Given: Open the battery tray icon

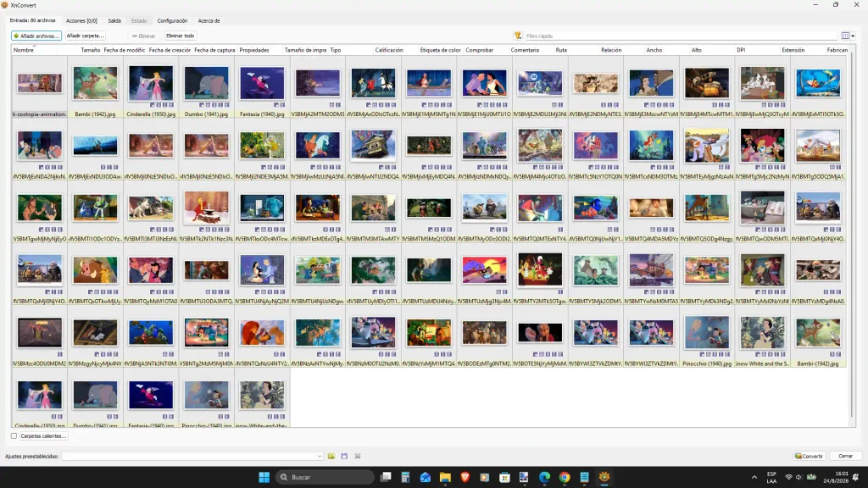Looking at the screenshot, I should [x=811, y=477].
